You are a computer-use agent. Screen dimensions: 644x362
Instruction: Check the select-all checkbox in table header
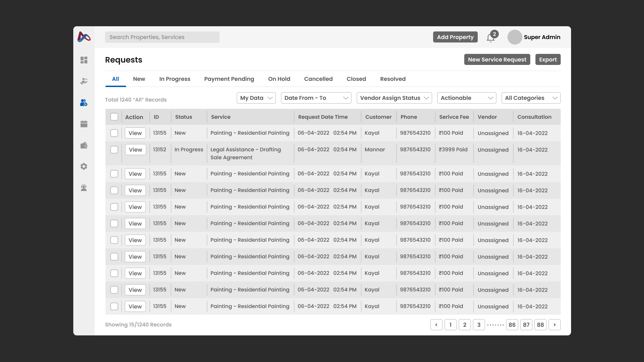114,117
